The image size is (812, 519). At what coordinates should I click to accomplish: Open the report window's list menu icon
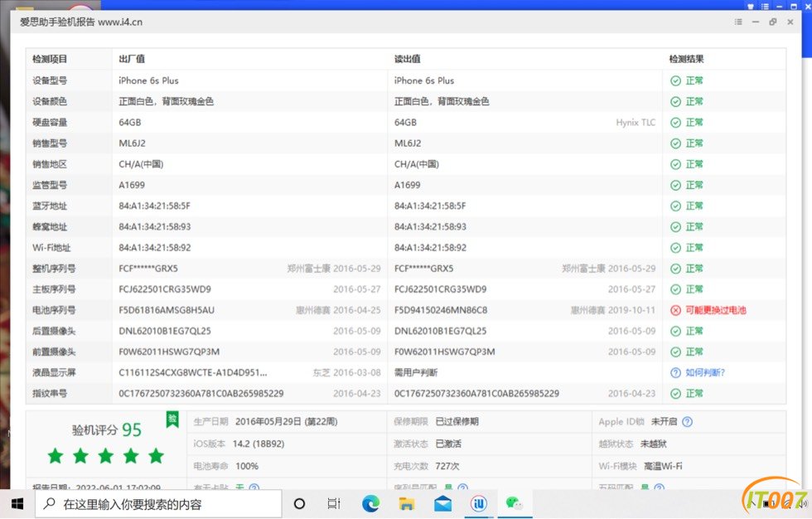click(x=738, y=22)
